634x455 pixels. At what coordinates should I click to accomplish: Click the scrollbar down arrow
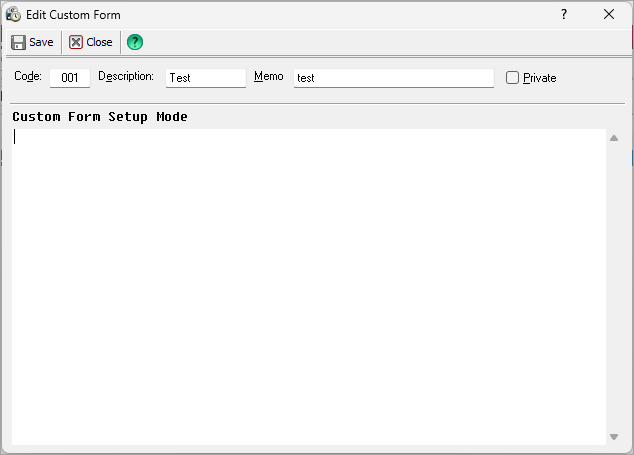614,437
